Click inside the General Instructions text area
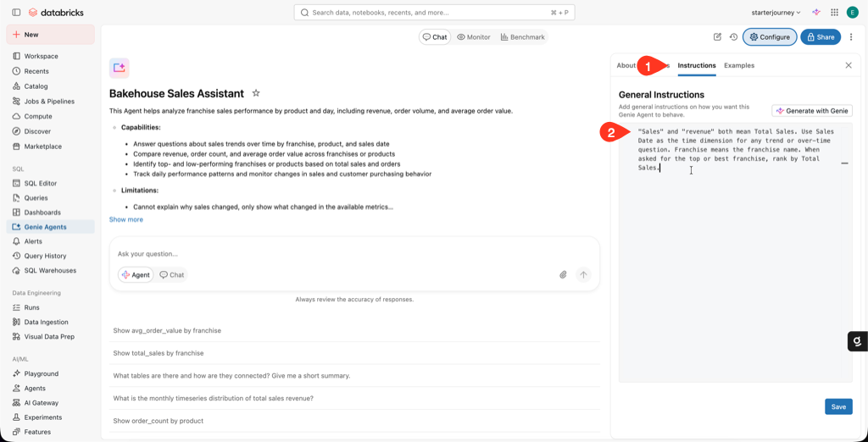This screenshot has width=868, height=442. (735, 252)
